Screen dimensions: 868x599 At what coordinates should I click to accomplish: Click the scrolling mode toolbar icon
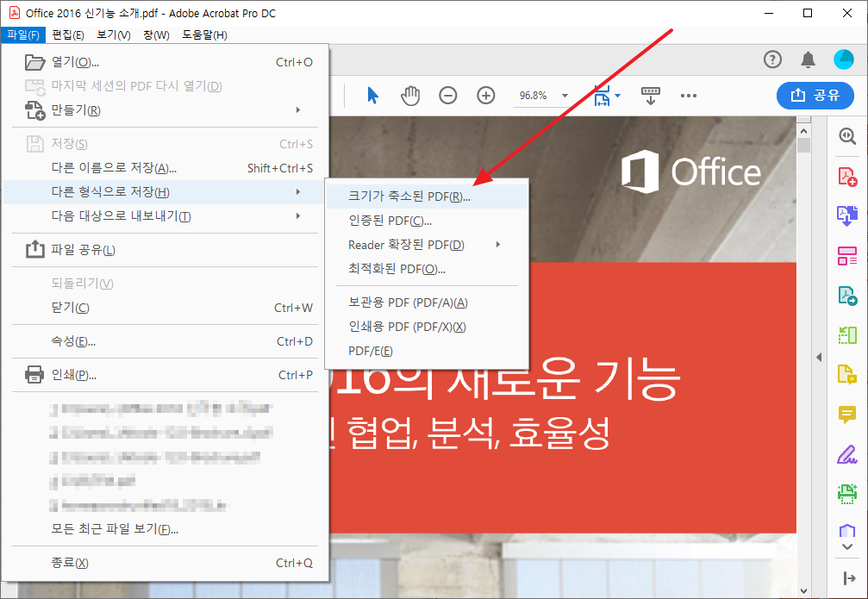click(x=651, y=95)
